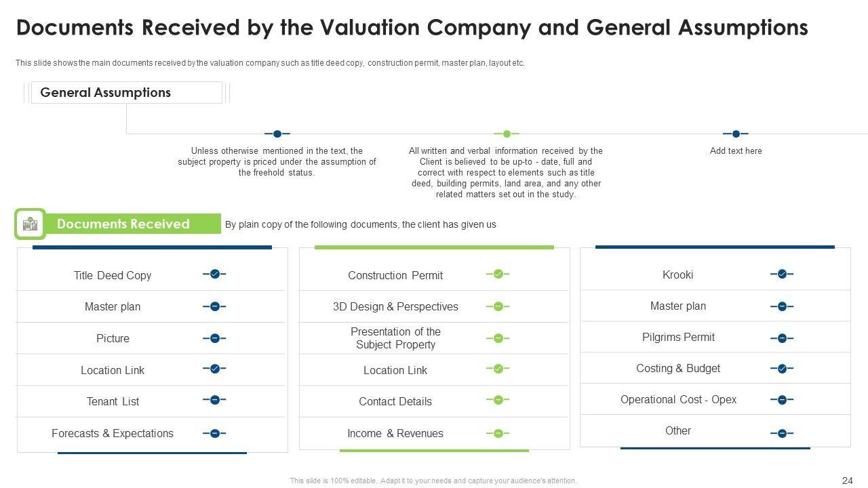Click the green checkmark beside middle Location Link
The width and height of the screenshot is (868, 488).
pyautogui.click(x=498, y=369)
